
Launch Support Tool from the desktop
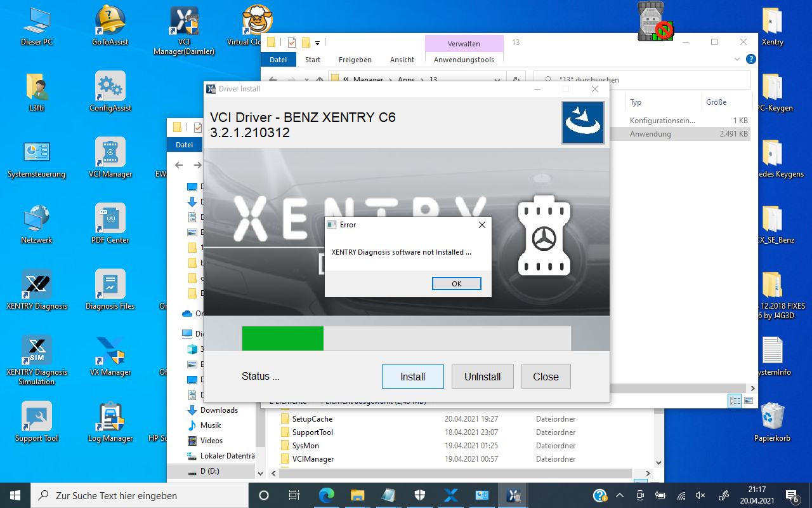point(37,422)
